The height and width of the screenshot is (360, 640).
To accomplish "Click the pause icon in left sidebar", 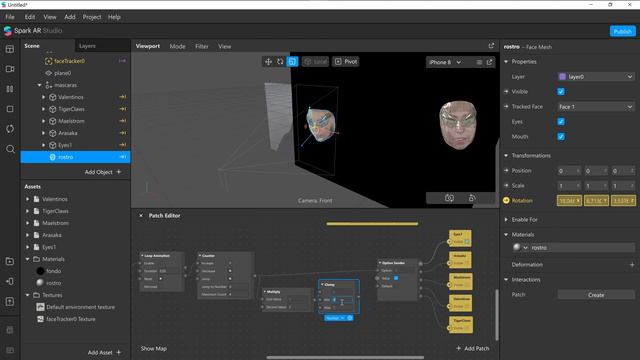I will [10, 89].
